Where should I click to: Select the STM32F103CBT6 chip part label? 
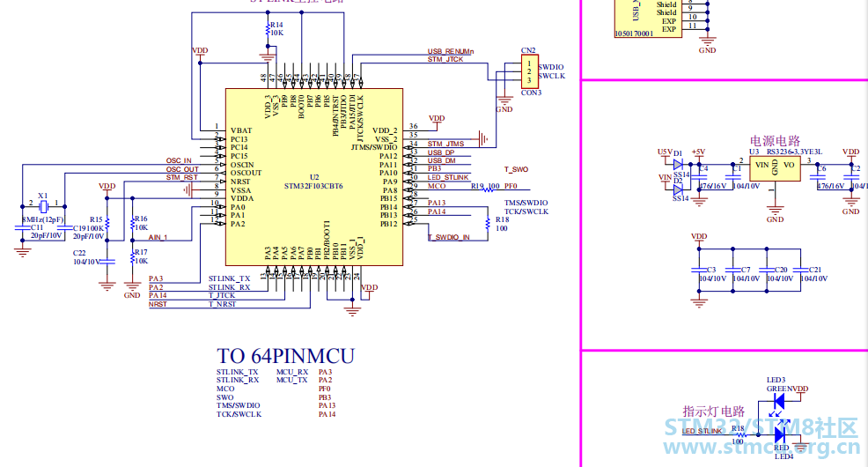point(313,186)
